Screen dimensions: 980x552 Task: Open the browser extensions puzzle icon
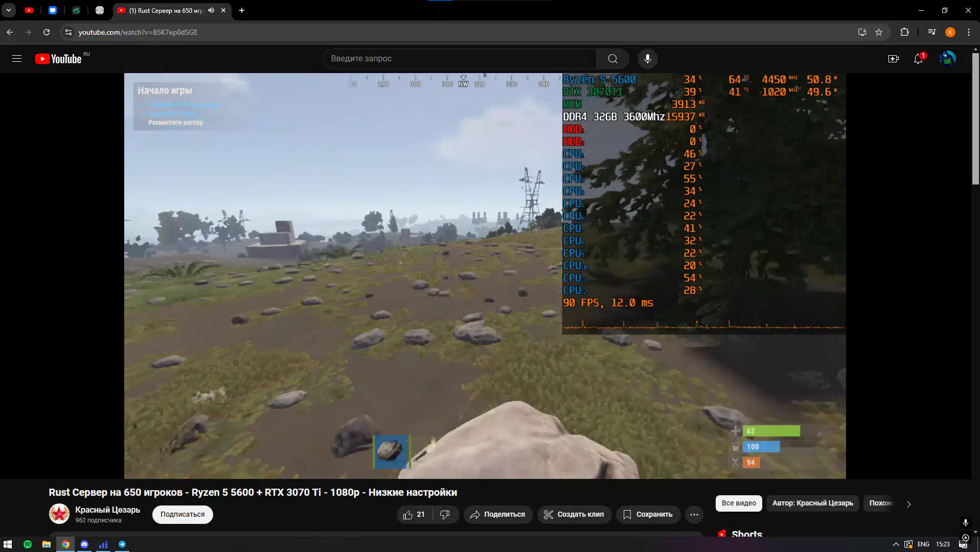(x=904, y=32)
